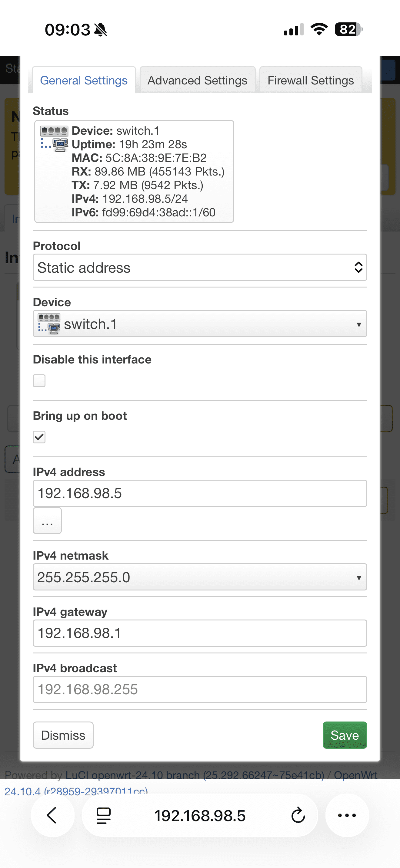The width and height of the screenshot is (400, 868).
Task: Open the IPv4 netmask 255.255.255.0 dropdown
Action: point(200,577)
